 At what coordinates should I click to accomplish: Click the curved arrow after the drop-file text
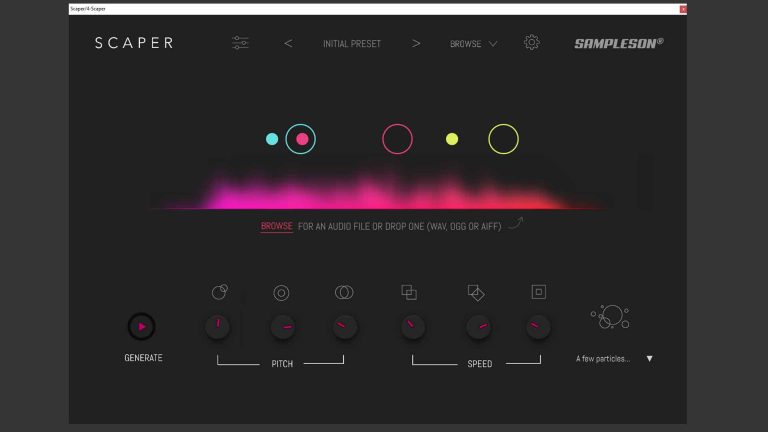516,223
